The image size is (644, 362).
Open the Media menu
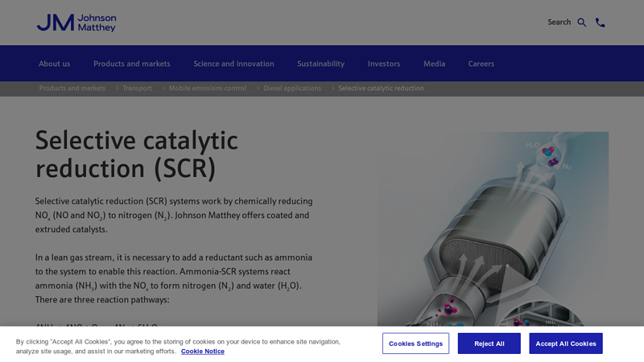point(434,64)
